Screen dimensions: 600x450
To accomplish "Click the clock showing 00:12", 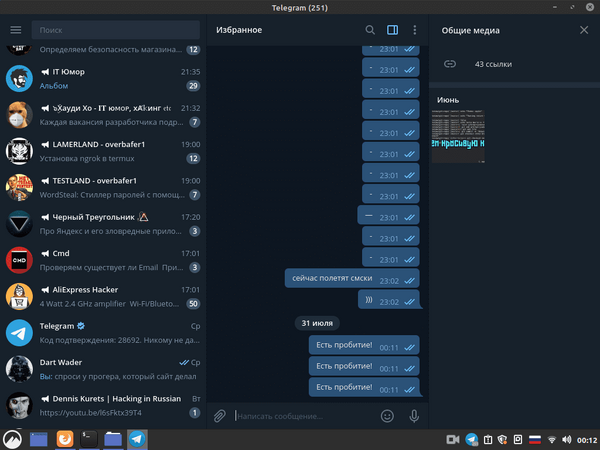I will (587, 440).
